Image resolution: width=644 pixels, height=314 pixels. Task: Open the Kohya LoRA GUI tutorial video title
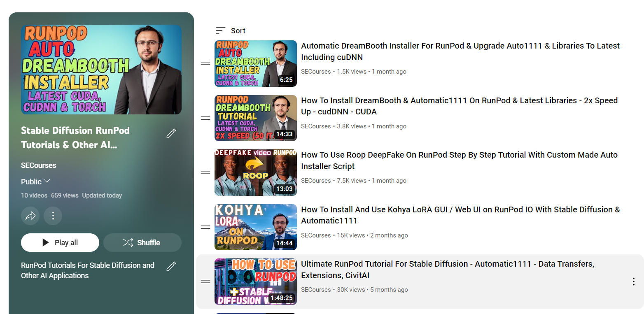[460, 215]
